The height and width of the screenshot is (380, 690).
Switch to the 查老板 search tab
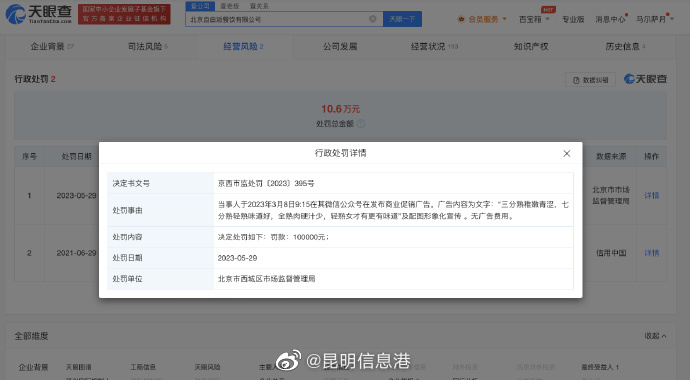click(x=230, y=6)
